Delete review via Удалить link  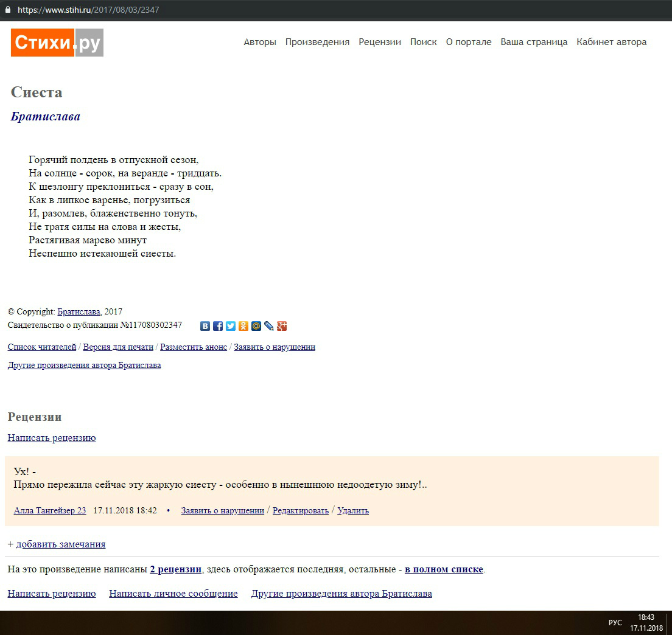pos(353,511)
